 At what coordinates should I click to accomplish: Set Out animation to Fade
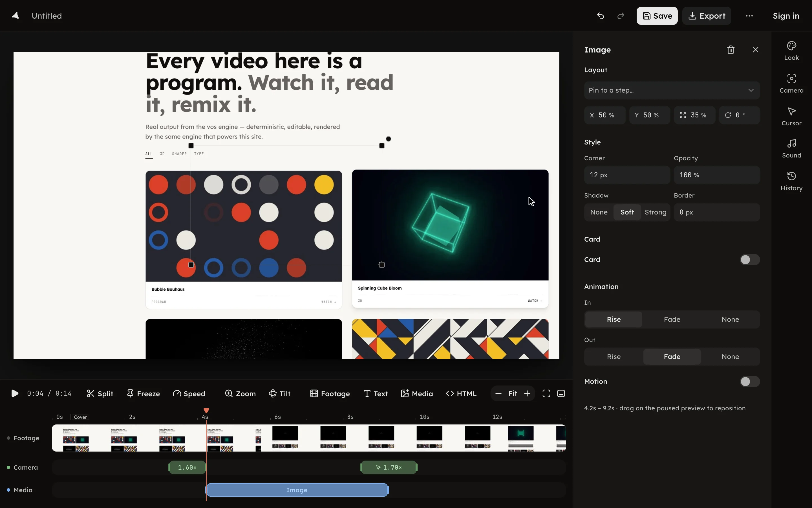672,356
